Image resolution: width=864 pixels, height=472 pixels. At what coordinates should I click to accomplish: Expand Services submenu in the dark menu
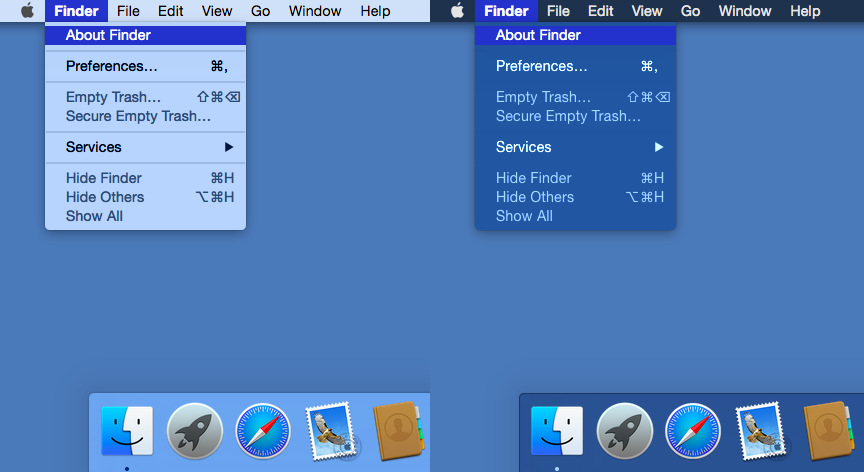tap(575, 147)
